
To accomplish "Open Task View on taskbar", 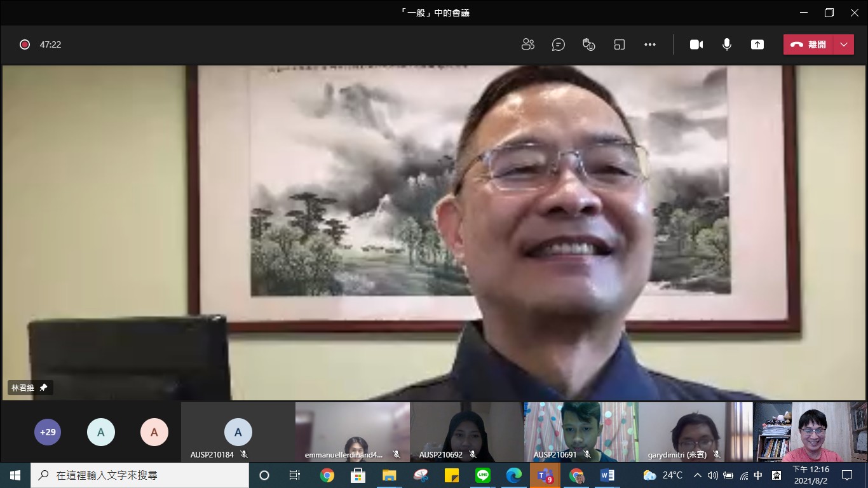I will tap(295, 475).
